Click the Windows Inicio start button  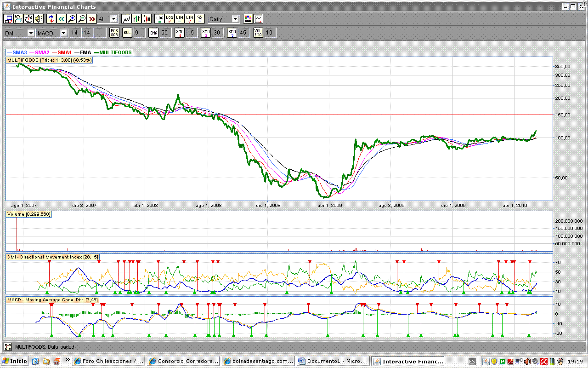15,361
